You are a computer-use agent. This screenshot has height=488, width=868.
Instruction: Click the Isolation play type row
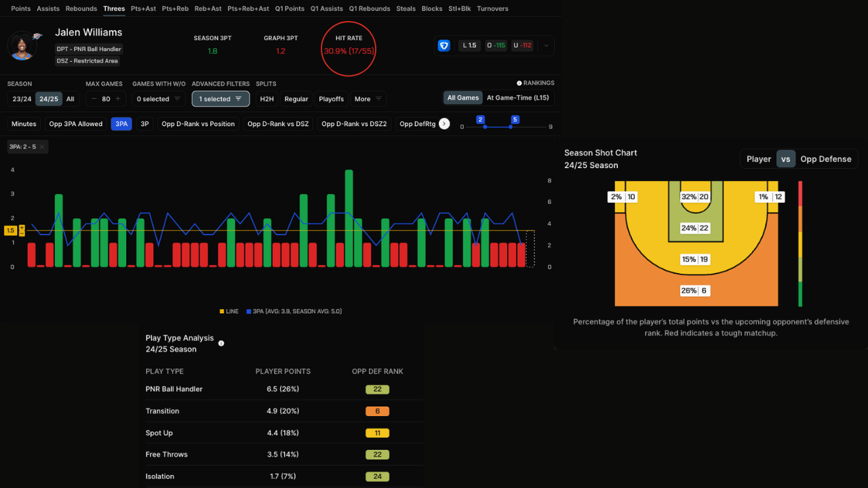[x=284, y=476]
